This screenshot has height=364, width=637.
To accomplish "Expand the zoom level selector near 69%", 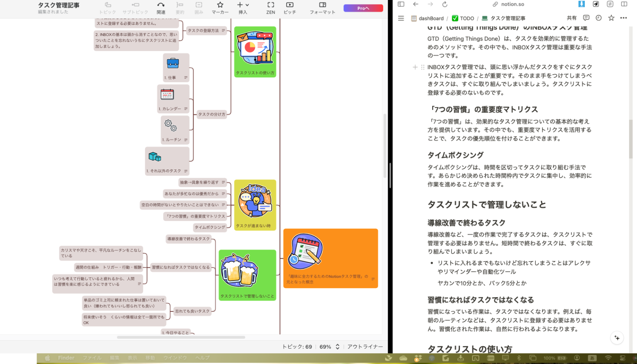I will click(x=337, y=347).
